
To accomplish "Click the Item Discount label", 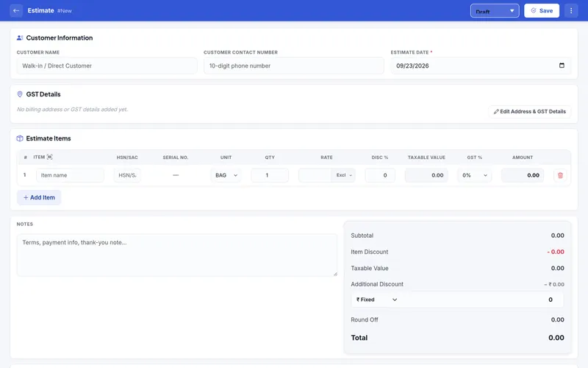I will 370,252.
